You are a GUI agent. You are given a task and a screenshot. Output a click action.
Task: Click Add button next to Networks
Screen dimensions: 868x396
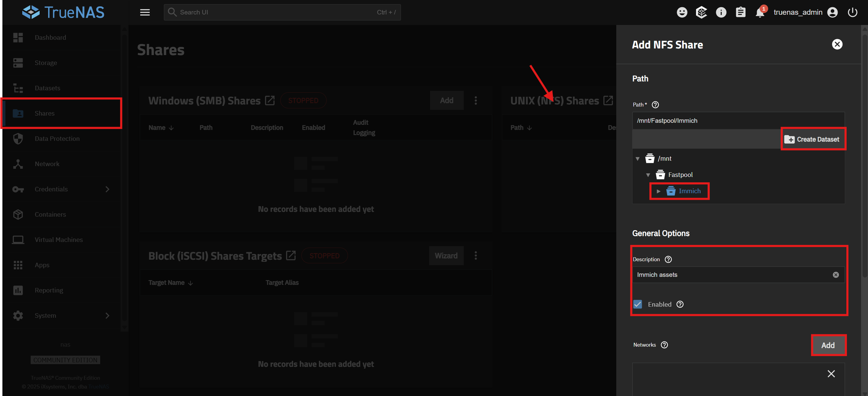coord(828,345)
